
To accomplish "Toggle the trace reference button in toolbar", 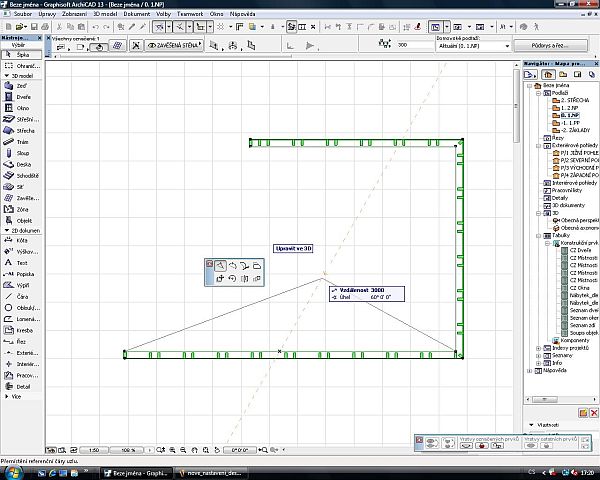I will (292, 27).
